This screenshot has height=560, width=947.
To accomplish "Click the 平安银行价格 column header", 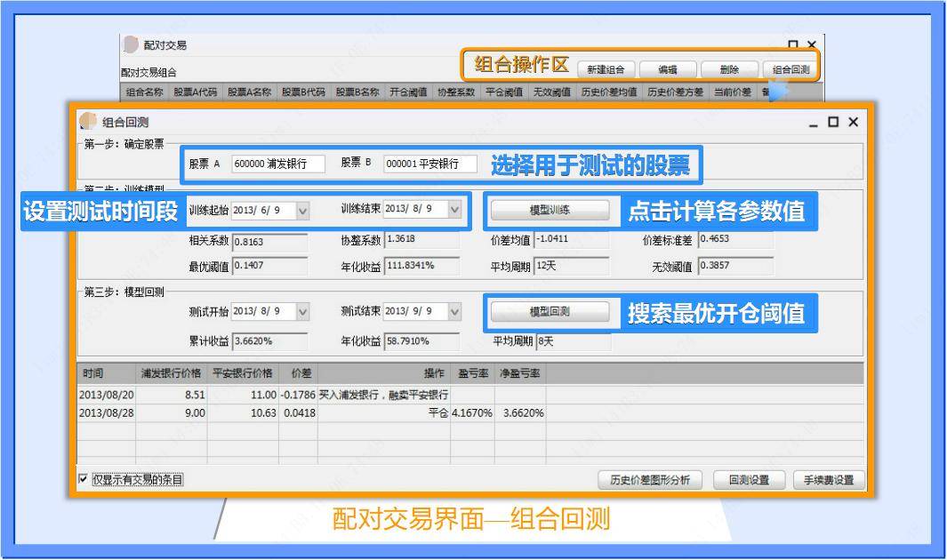I will [242, 373].
